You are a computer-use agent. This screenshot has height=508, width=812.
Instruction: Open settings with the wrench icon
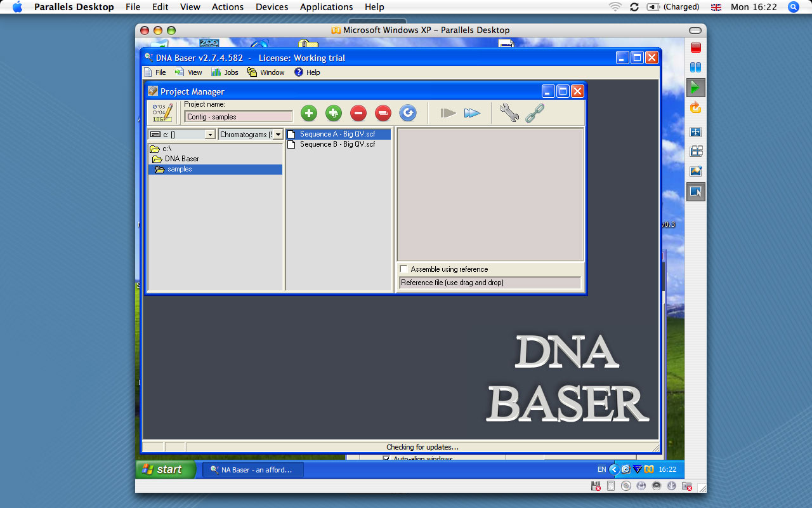click(509, 113)
